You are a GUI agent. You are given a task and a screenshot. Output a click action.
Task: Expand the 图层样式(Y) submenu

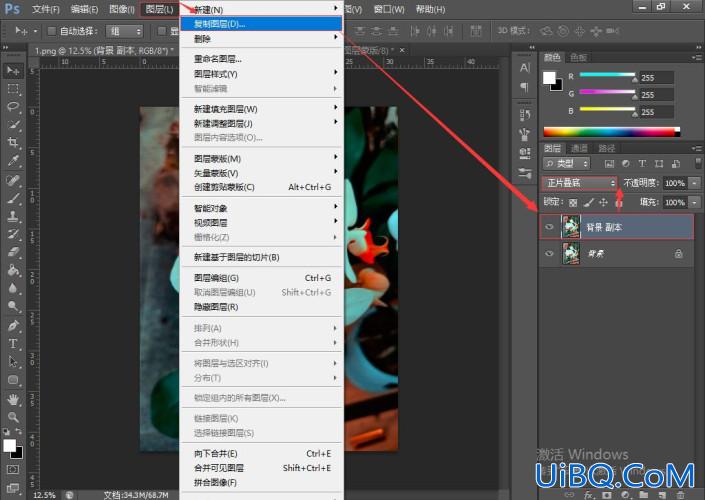coord(261,74)
